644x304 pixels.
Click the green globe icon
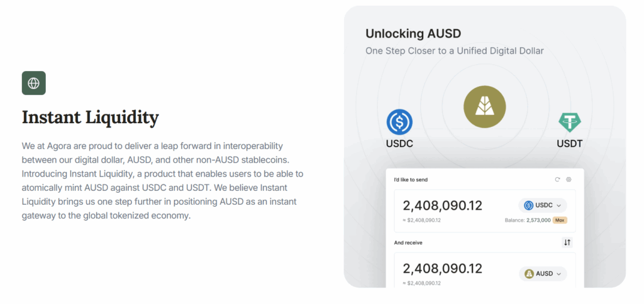(33, 83)
